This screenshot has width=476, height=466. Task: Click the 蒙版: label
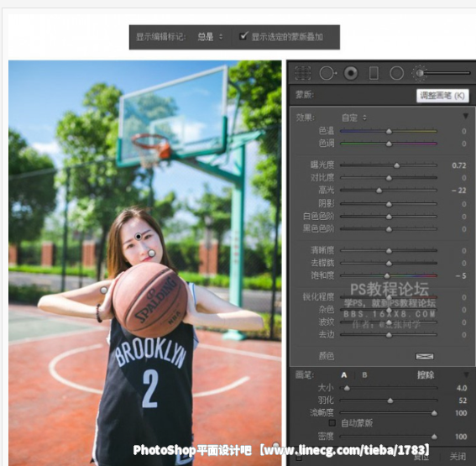[x=305, y=95]
